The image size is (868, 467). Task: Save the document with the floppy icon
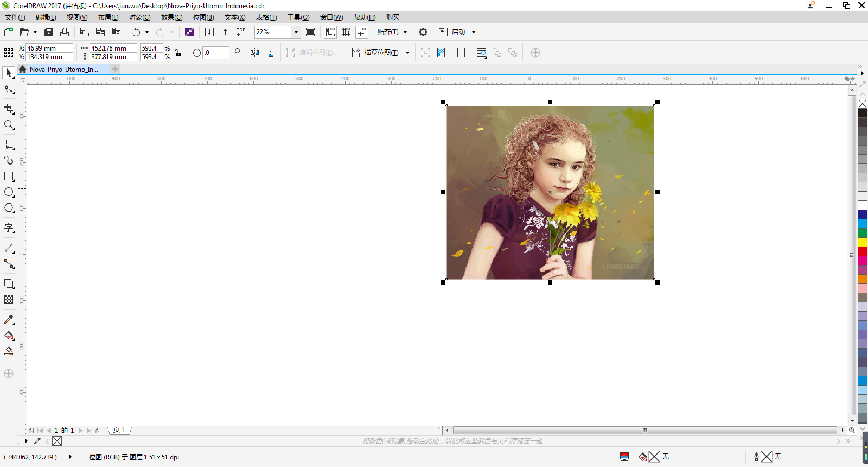(49, 32)
